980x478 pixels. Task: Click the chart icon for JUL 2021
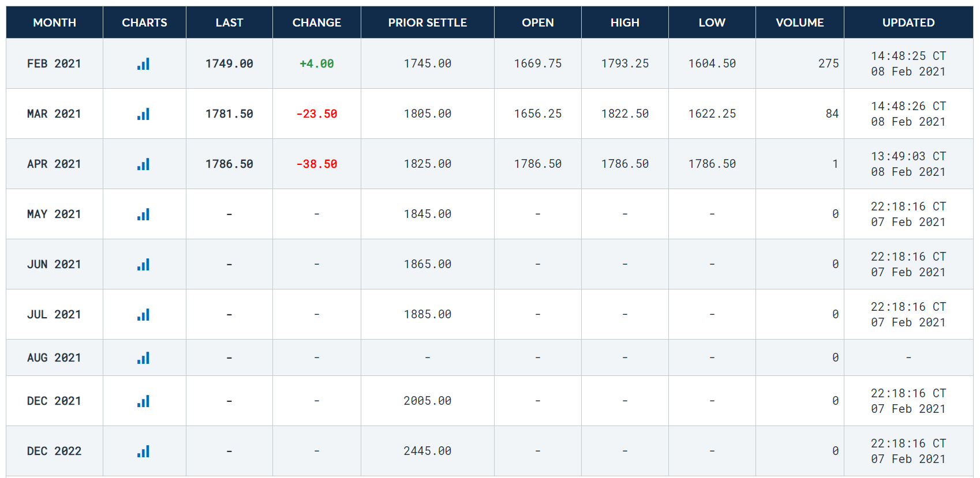[144, 315]
